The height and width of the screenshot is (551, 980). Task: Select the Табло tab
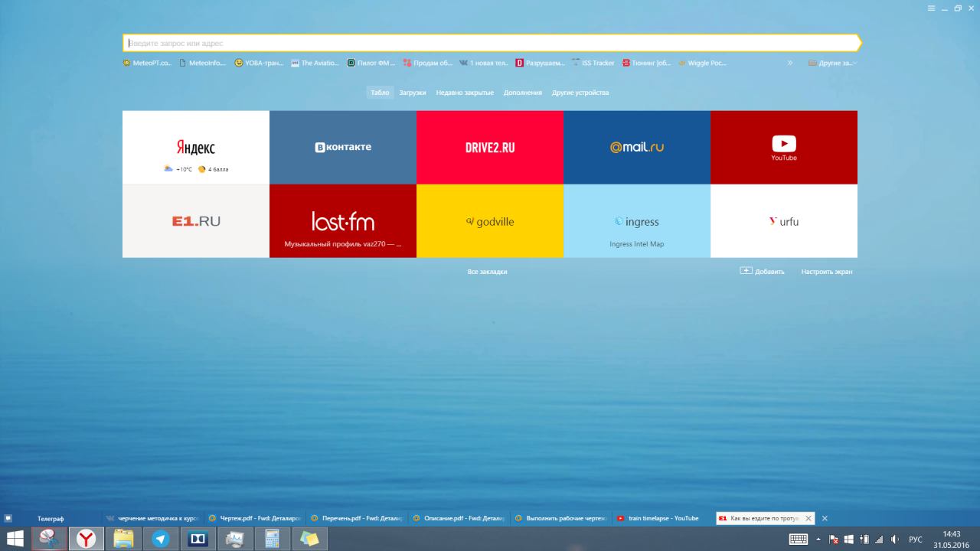coord(380,93)
